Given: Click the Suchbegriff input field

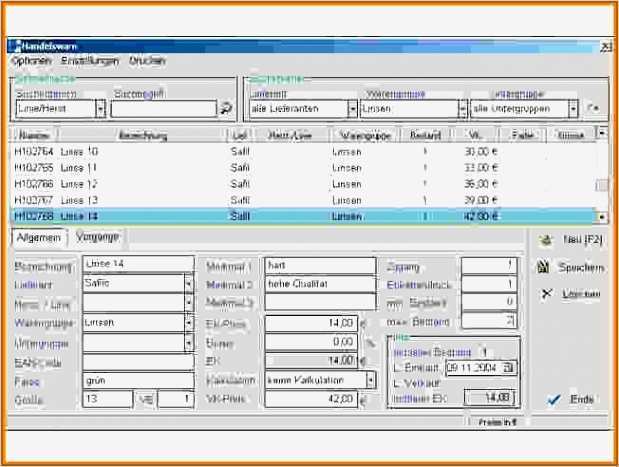Looking at the screenshot, I should pyautogui.click(x=163, y=109).
